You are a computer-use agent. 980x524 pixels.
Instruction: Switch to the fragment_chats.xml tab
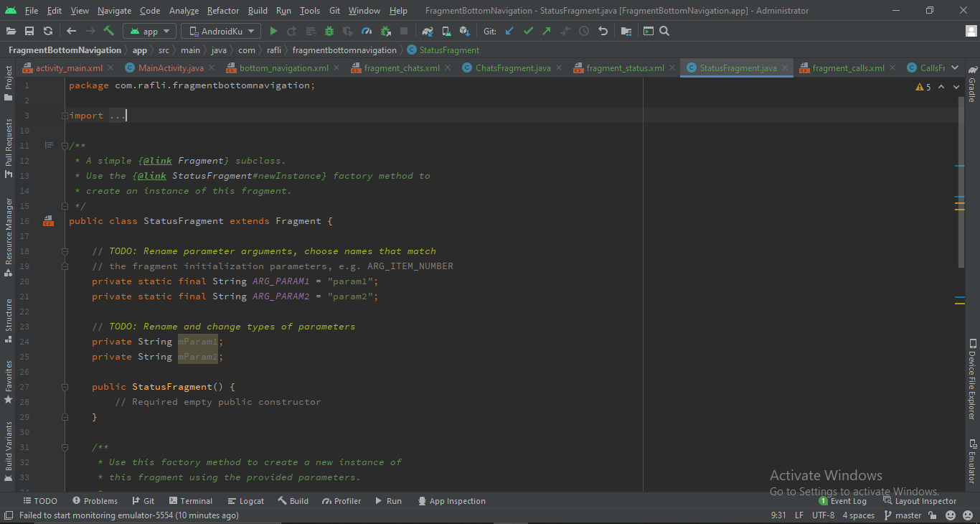tap(401, 68)
